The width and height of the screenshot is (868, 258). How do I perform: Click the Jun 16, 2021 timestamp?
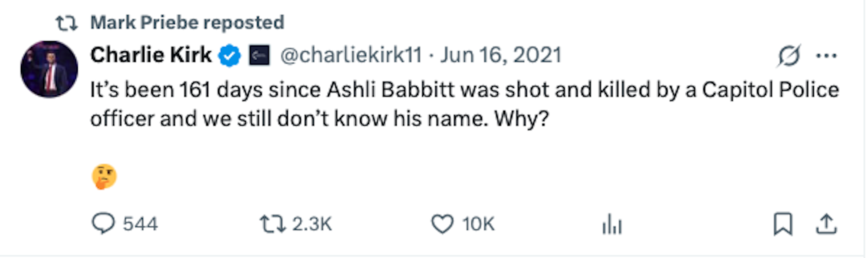tap(501, 55)
